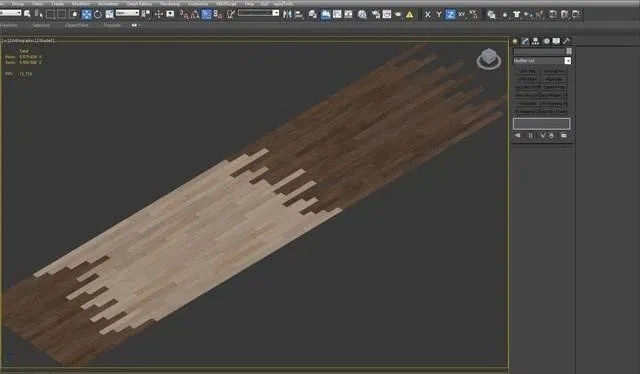
Task: Collapse the ribbon with minimize icon
Action: point(134,25)
